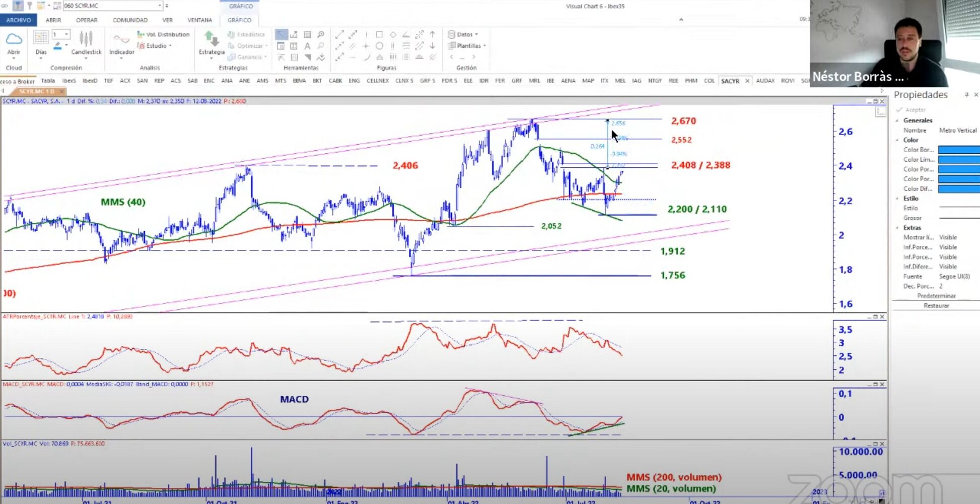Switch to the CELLNEX symbol tab
Image resolution: width=980 pixels, height=504 pixels.
click(377, 81)
